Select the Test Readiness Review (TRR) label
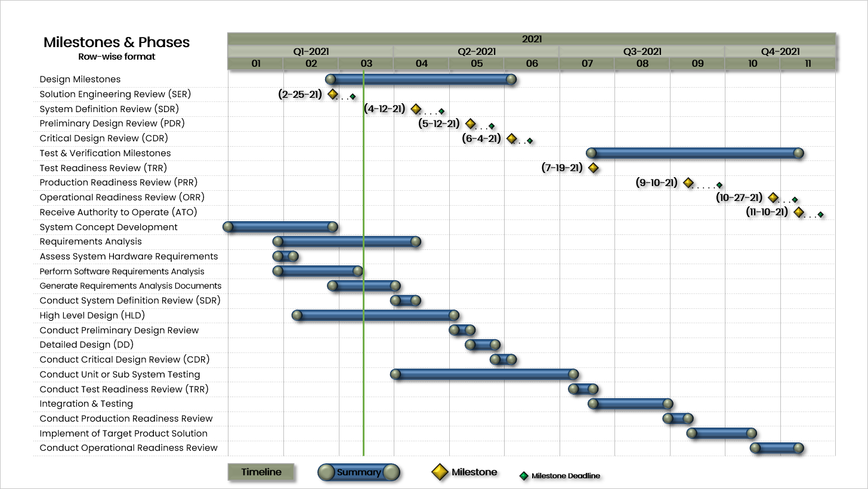This screenshot has width=868, height=489. pos(103,168)
